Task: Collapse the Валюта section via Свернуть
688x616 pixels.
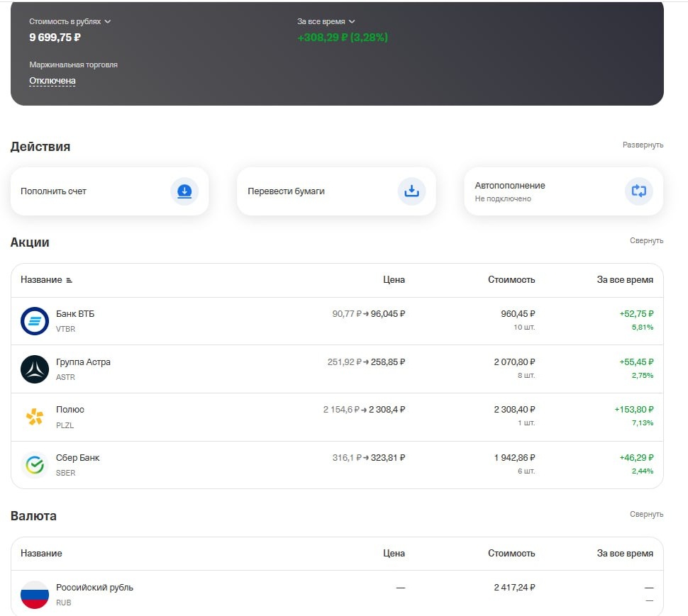Action: (646, 514)
